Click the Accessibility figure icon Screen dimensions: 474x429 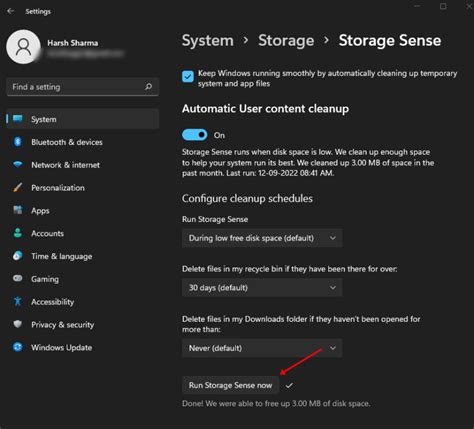point(18,302)
